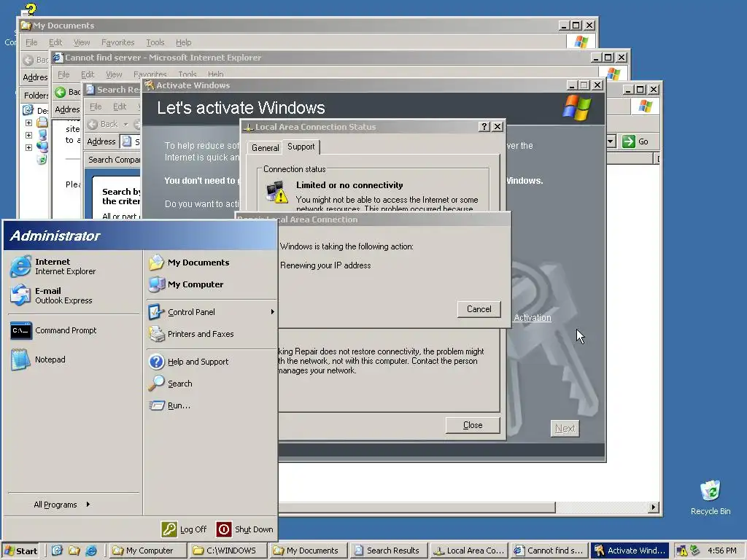Viewport: 747px width, 560px height.
Task: Click horizontal scrollbar thumb in rear window
Action: [x=417, y=507]
